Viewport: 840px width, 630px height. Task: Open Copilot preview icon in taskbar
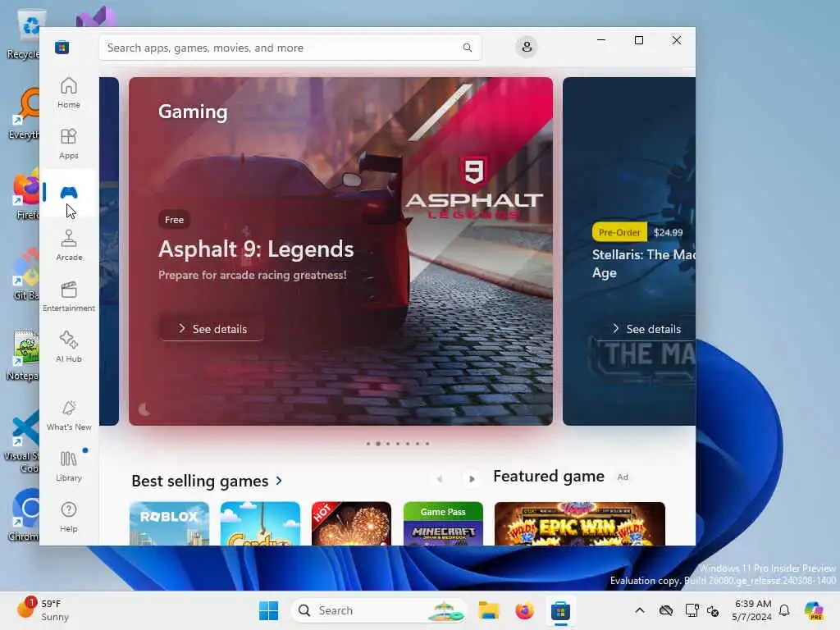(x=814, y=610)
